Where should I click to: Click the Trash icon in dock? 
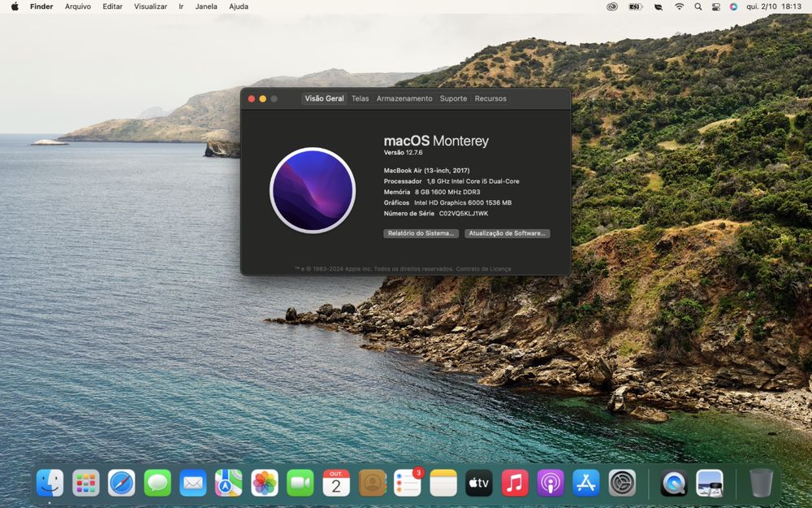click(761, 483)
